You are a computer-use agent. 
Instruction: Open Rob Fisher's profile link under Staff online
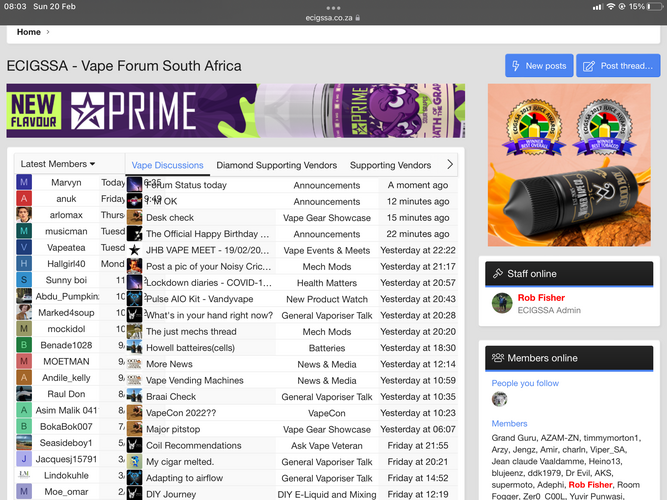pos(541,297)
